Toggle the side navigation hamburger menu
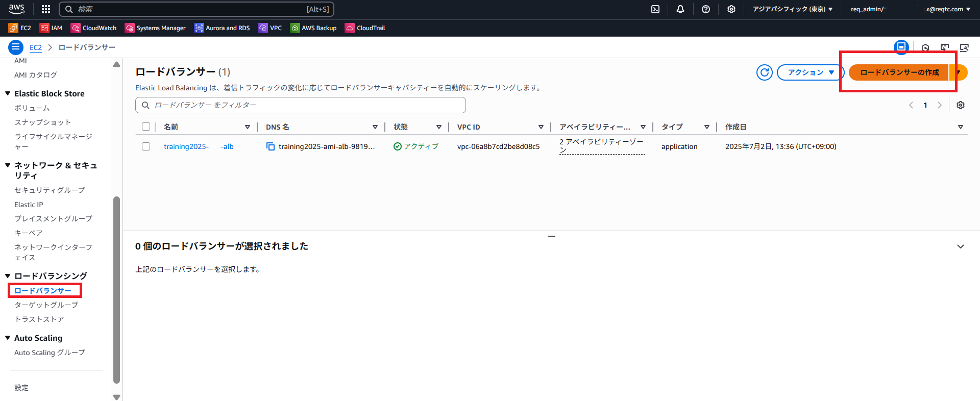This screenshot has width=980, height=401. (16, 47)
